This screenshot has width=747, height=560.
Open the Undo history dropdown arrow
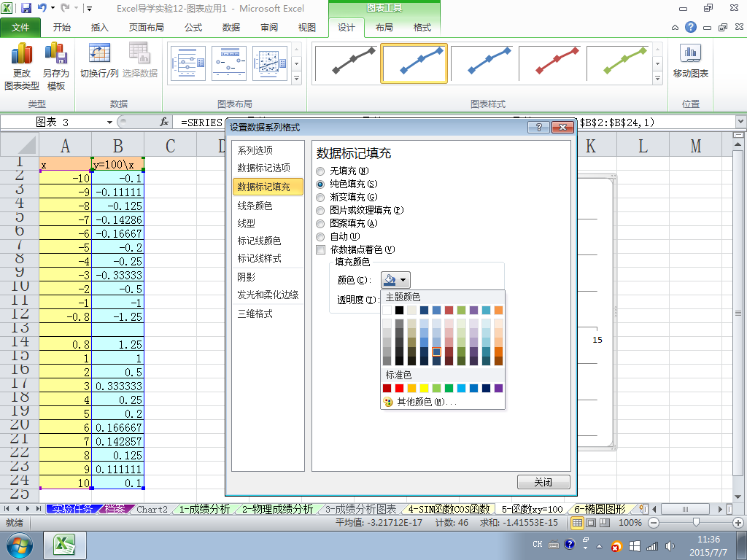(53, 8)
